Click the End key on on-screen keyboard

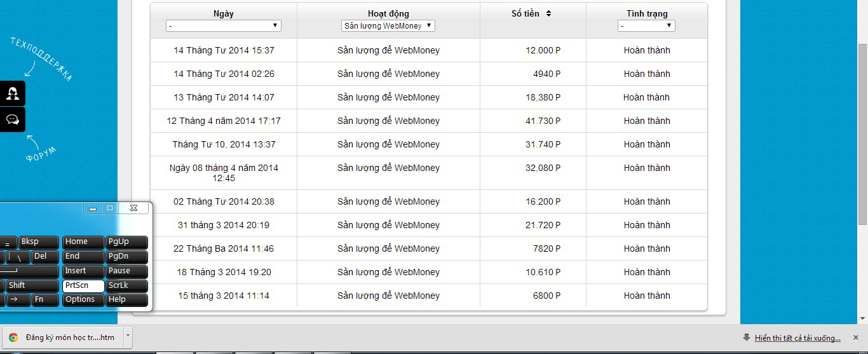tap(83, 257)
